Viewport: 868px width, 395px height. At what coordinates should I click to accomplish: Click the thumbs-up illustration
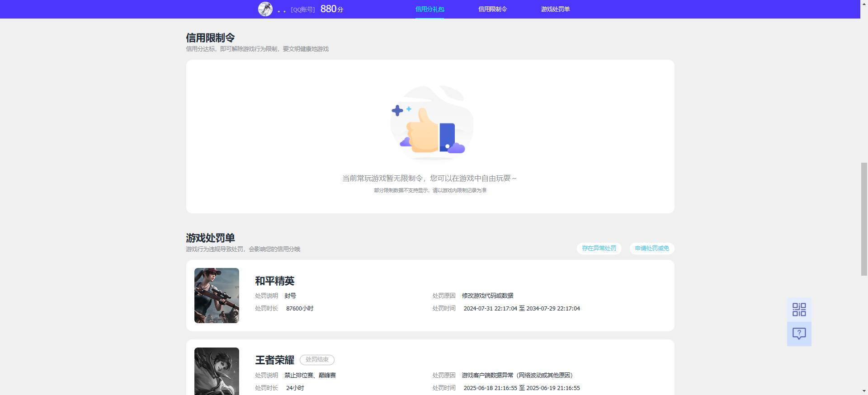431,122
